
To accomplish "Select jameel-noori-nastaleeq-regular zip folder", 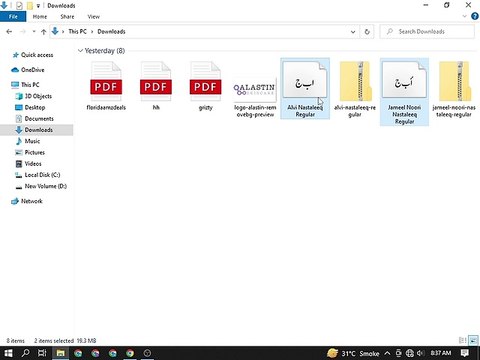I will tap(454, 89).
